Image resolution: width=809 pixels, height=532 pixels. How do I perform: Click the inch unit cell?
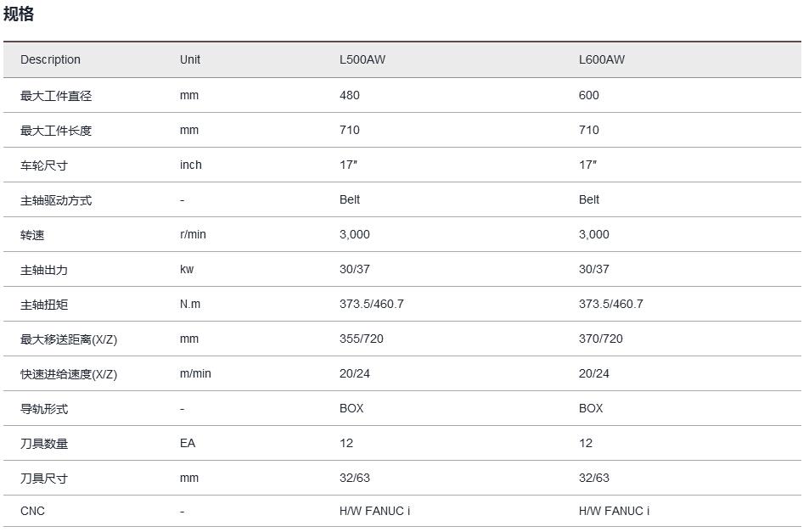click(x=191, y=165)
